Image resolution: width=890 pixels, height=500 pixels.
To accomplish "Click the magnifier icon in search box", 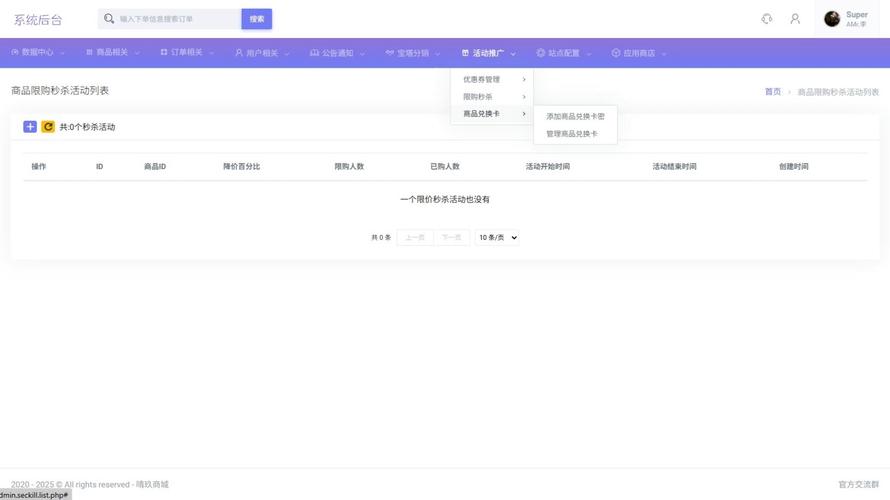I will coord(109,19).
